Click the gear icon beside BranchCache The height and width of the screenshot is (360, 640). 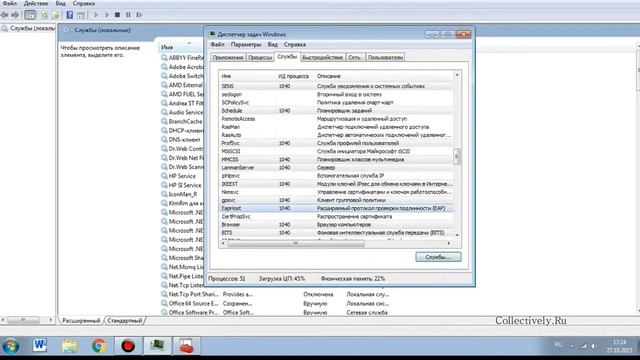tap(164, 121)
